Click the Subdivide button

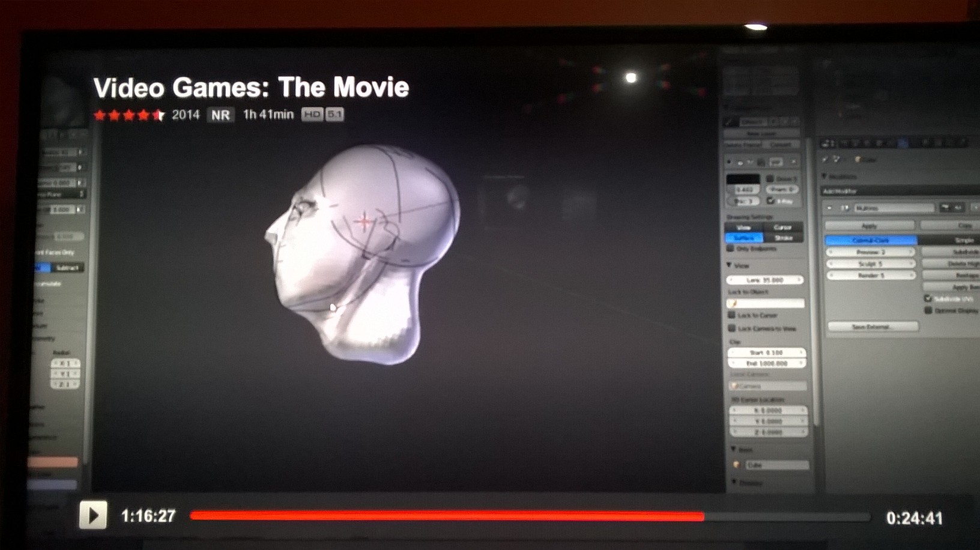(x=951, y=252)
